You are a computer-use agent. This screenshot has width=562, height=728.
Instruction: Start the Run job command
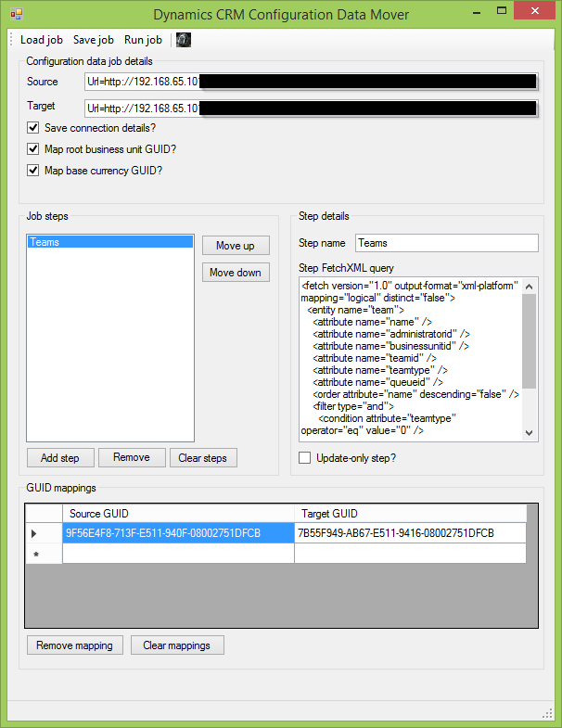pyautogui.click(x=143, y=40)
